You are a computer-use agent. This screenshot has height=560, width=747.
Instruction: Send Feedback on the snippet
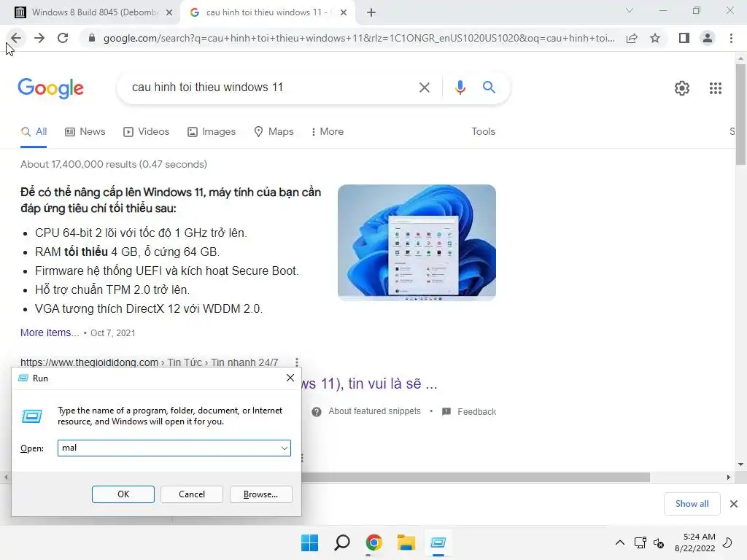pyautogui.click(x=476, y=411)
